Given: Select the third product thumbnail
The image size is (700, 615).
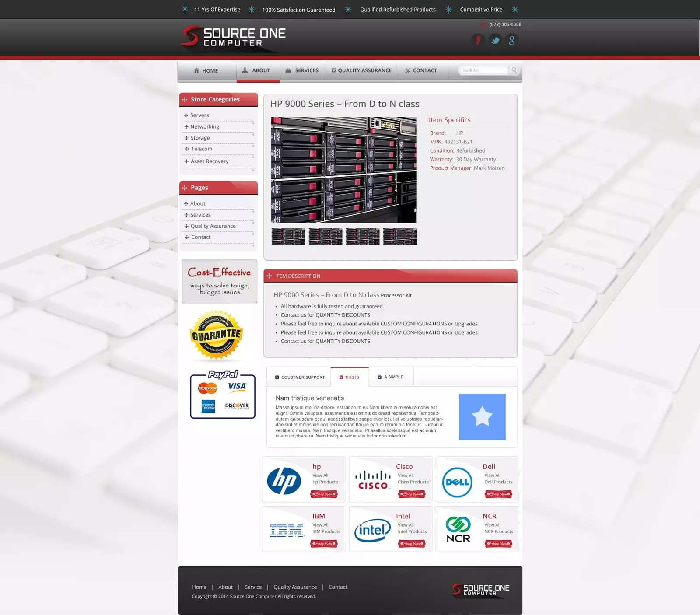Looking at the screenshot, I should [x=363, y=237].
